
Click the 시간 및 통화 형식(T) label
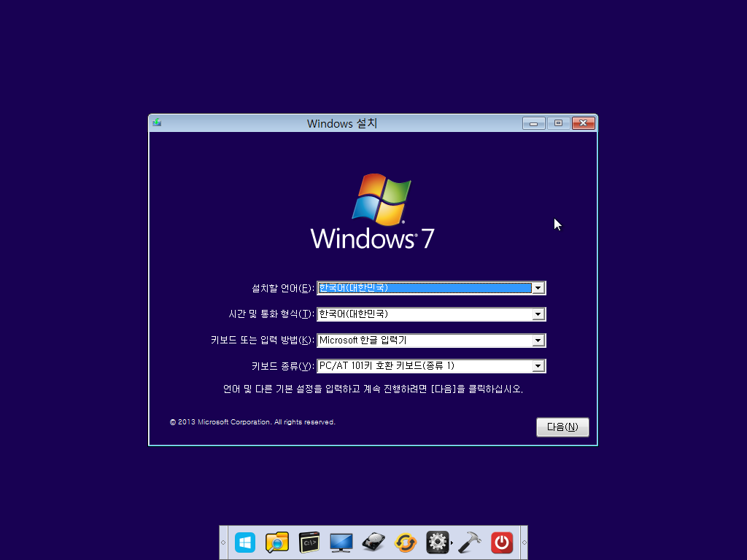tap(271, 314)
